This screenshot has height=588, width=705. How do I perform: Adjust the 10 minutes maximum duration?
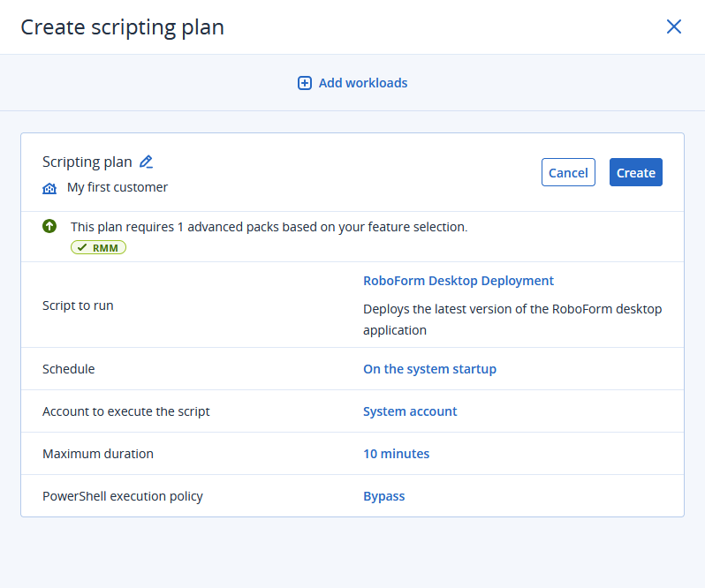coord(396,454)
